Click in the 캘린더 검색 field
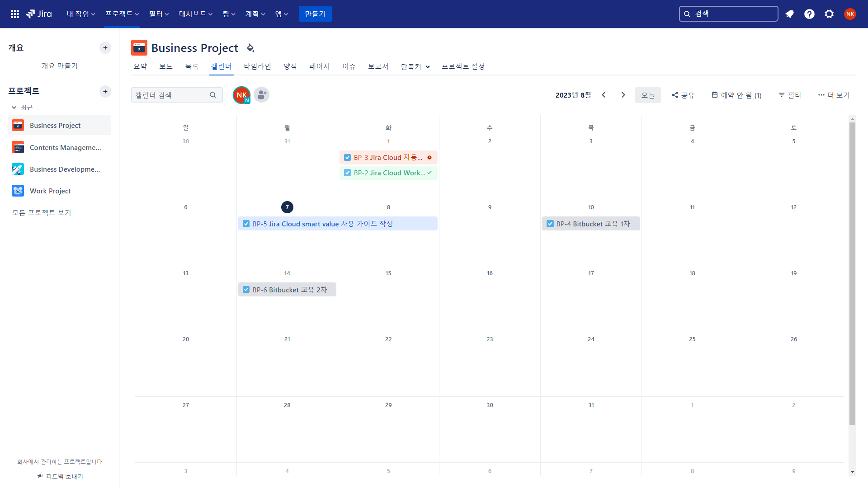This screenshot has width=868, height=488. click(177, 95)
